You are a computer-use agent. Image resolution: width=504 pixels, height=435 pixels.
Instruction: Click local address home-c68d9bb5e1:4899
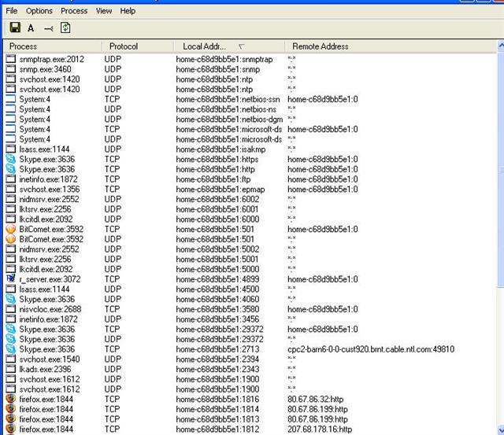(x=217, y=279)
